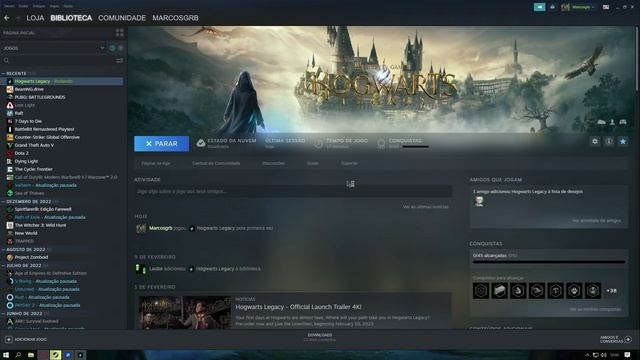Open the achievements ribbon icon

point(381,143)
